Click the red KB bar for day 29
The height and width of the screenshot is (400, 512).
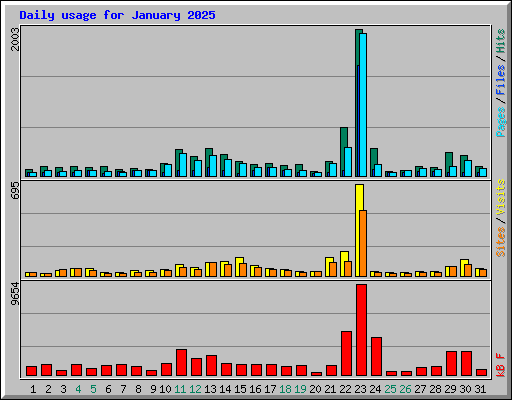click(451, 364)
